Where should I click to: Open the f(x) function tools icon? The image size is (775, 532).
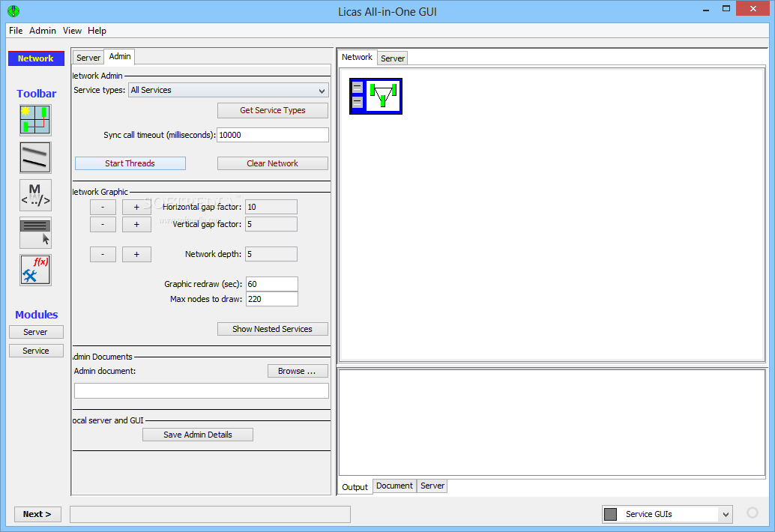tap(35, 270)
